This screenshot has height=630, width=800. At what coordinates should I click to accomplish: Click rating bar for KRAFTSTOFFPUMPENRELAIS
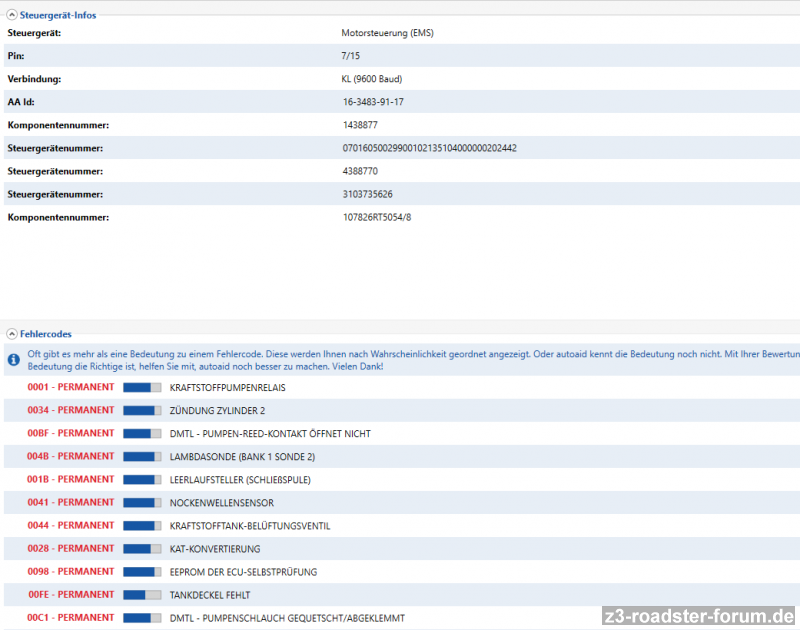pos(142,387)
